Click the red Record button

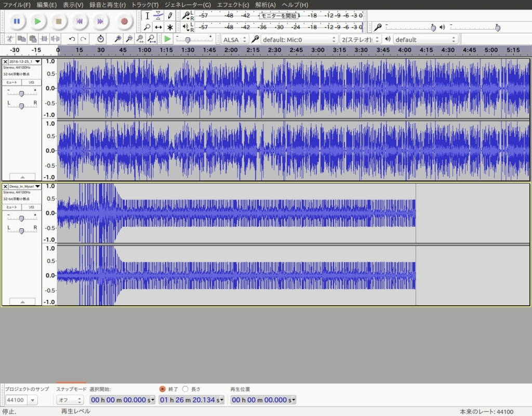click(124, 21)
